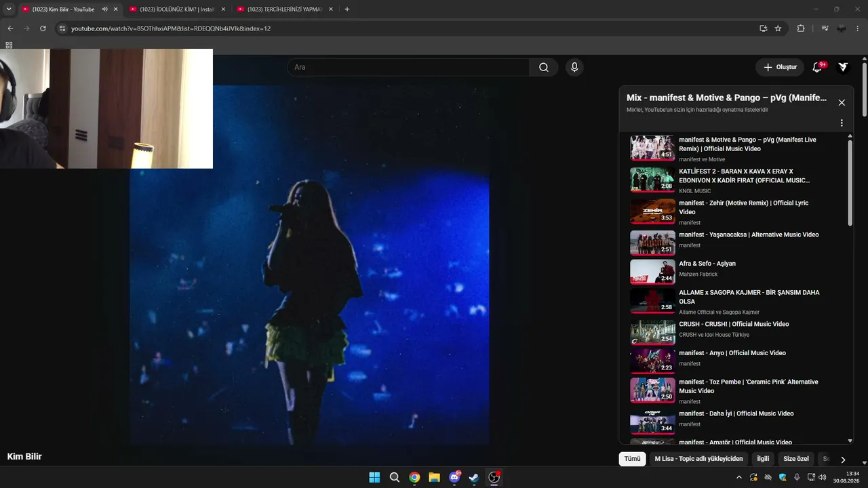Show hidden system tray icons
Image resolution: width=868 pixels, height=488 pixels.
coord(739,477)
